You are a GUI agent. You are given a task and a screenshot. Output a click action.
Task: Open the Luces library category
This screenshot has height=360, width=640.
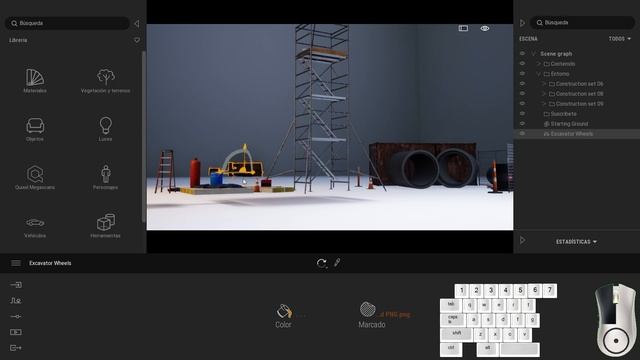105,129
